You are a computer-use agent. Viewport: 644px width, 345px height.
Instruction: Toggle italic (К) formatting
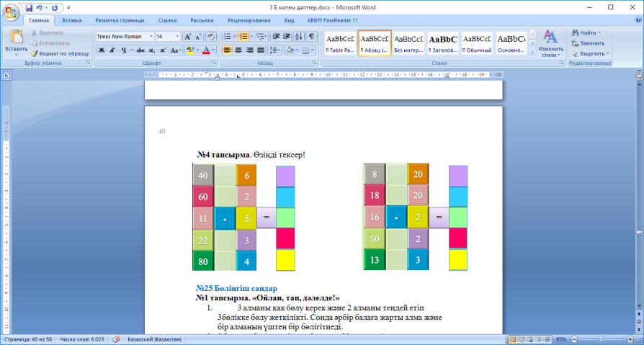tap(112, 50)
